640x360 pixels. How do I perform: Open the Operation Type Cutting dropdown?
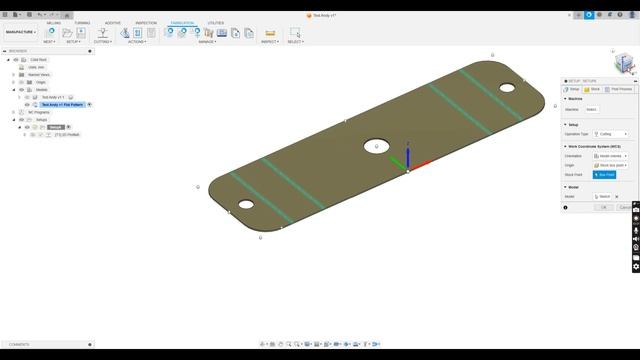tap(611, 134)
